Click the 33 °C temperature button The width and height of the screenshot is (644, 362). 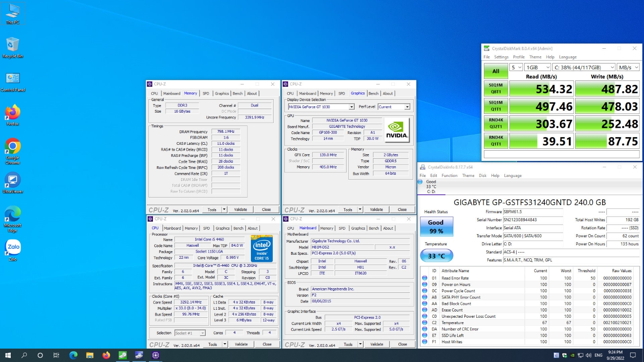(x=436, y=256)
